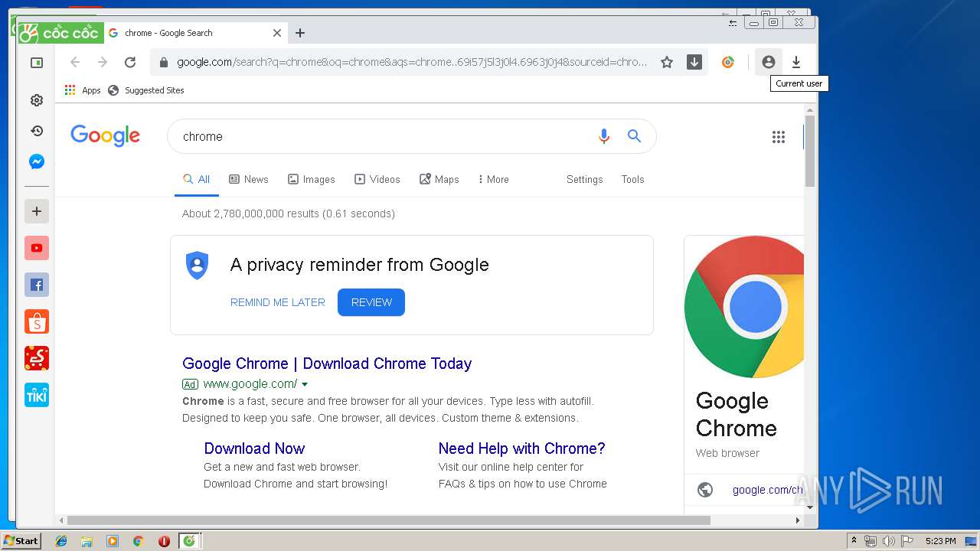Viewport: 980px width, 551px height.
Task: Open the Action Center flag in the system tray
Action: tap(907, 541)
